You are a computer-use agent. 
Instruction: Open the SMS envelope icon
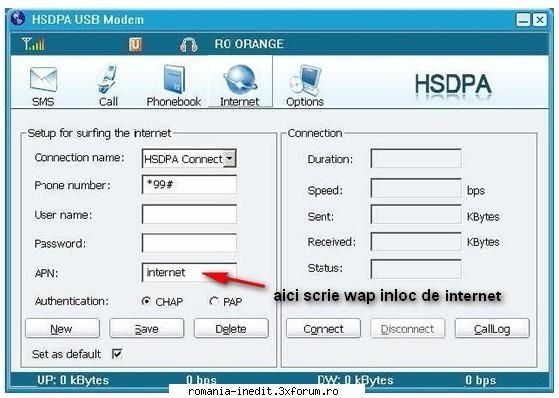(x=43, y=79)
